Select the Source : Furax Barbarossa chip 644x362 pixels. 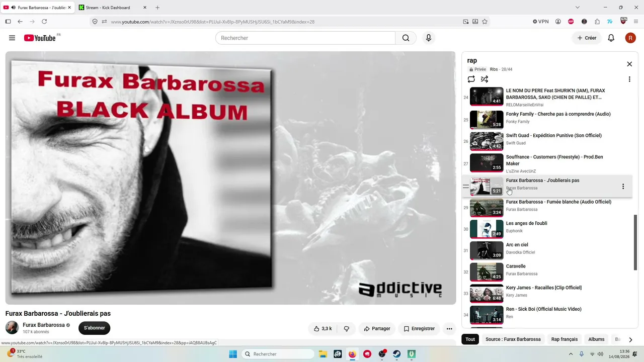point(513,339)
